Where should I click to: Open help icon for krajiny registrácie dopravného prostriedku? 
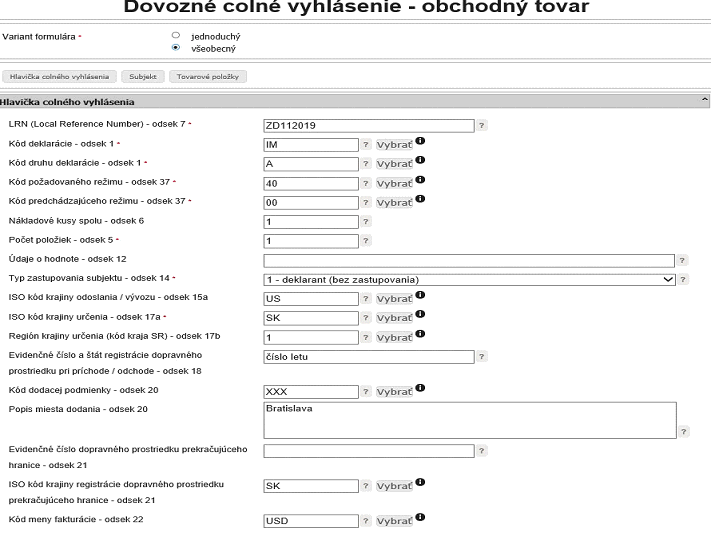[366, 485]
